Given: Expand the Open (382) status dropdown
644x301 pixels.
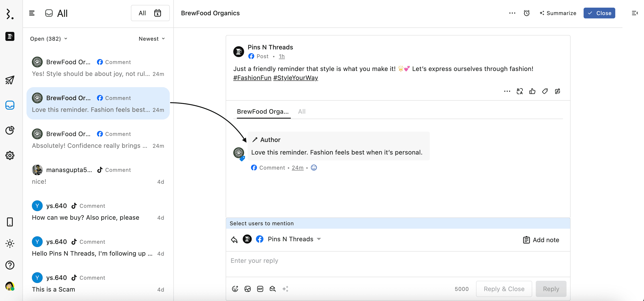Looking at the screenshot, I should (49, 39).
